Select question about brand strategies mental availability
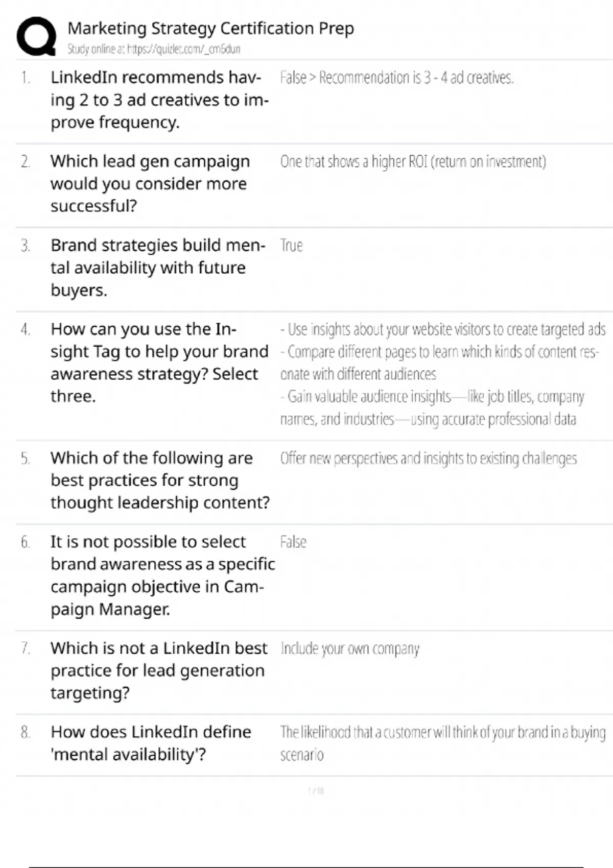This screenshot has height=868, width=613. pyautogui.click(x=157, y=268)
